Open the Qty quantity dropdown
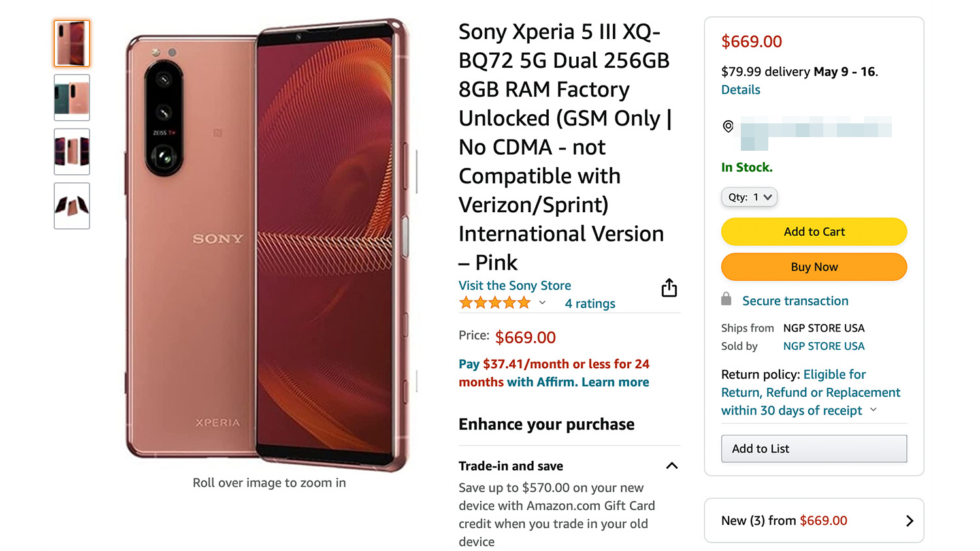The width and height of the screenshot is (980, 551). (749, 197)
